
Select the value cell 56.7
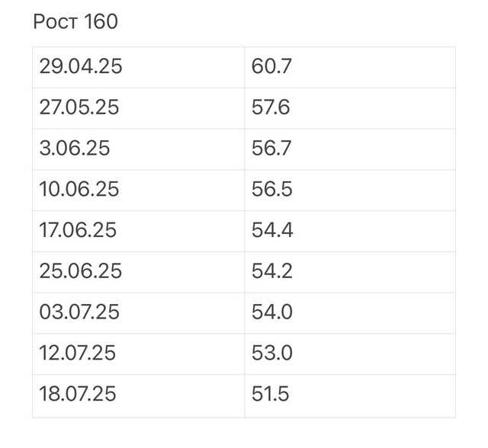pyautogui.click(x=350, y=149)
